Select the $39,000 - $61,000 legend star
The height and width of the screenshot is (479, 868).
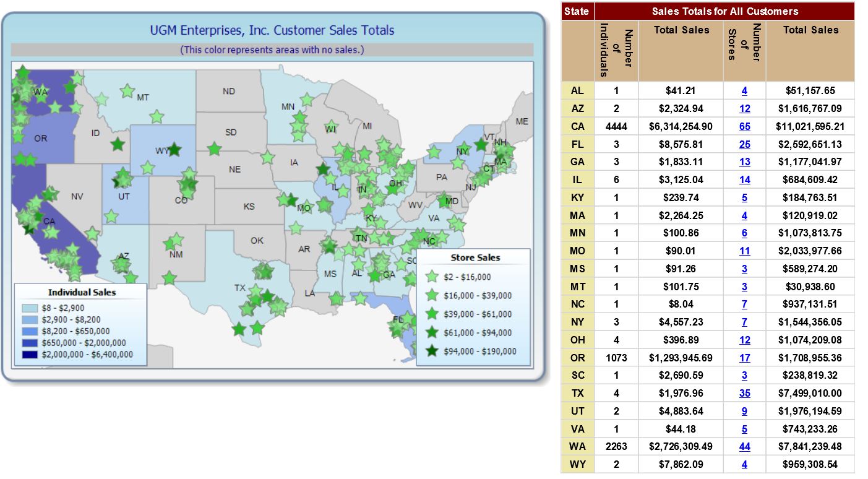pos(432,314)
